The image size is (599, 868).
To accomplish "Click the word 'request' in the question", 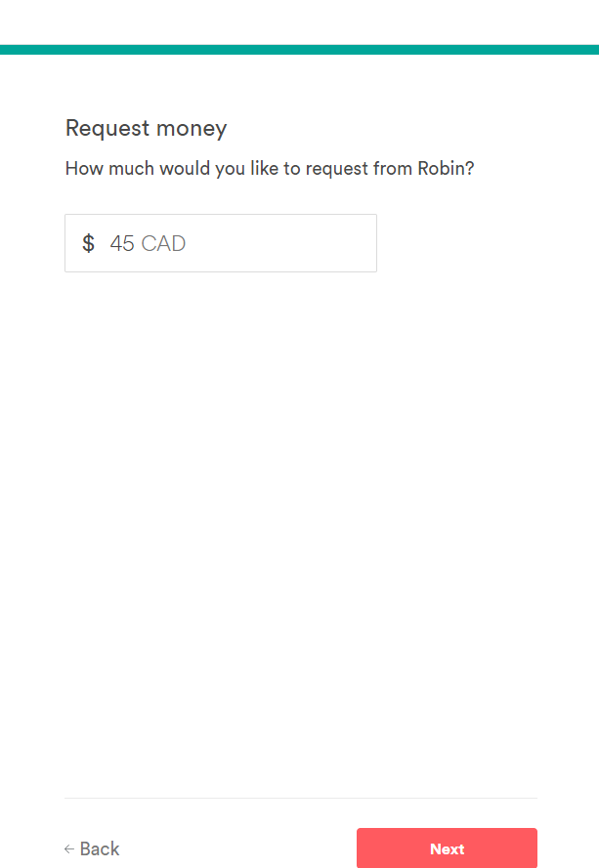I will 335,168.
